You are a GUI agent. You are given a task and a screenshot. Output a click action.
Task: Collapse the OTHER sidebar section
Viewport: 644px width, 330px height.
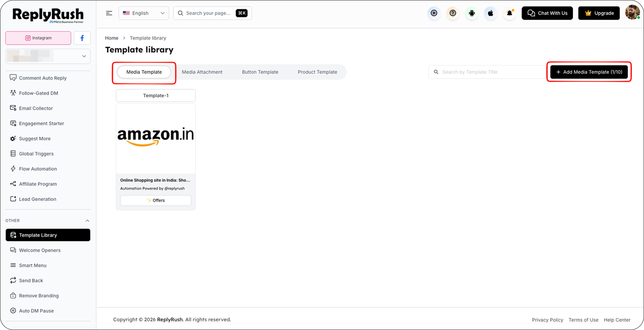point(87,221)
